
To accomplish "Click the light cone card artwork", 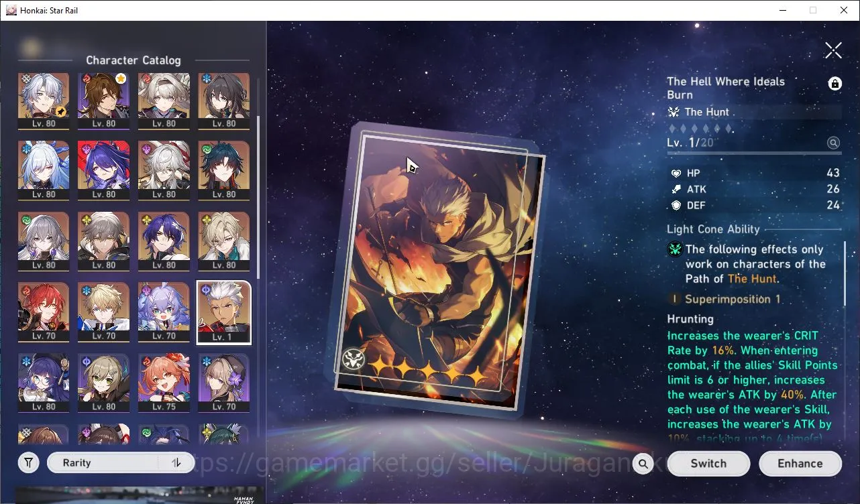I will 439,268.
